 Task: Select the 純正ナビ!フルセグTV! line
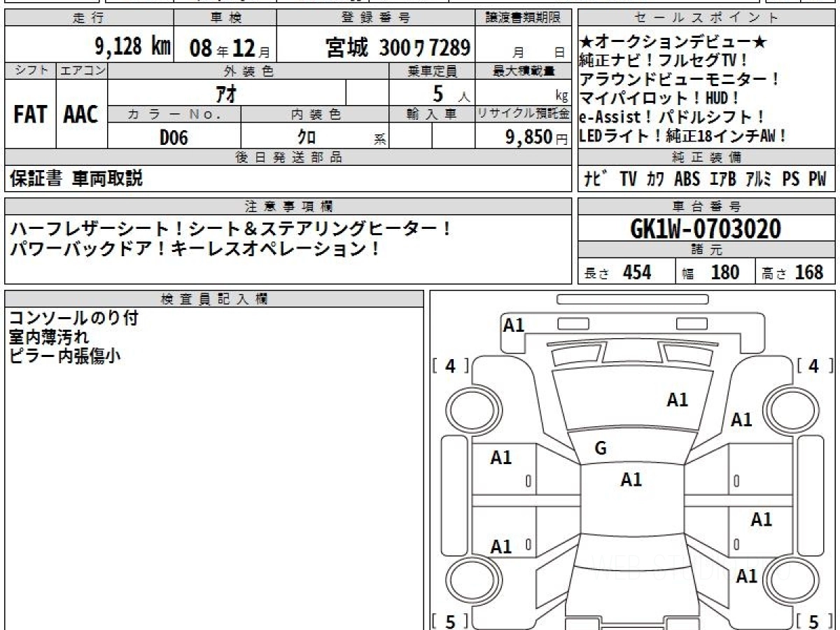663,61
